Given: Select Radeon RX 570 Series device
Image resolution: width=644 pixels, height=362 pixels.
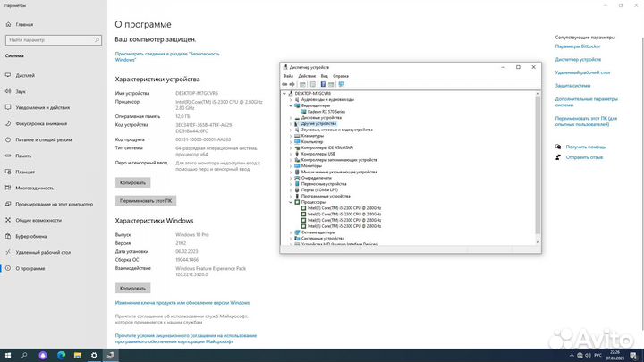Looking at the screenshot, I should (x=326, y=111).
